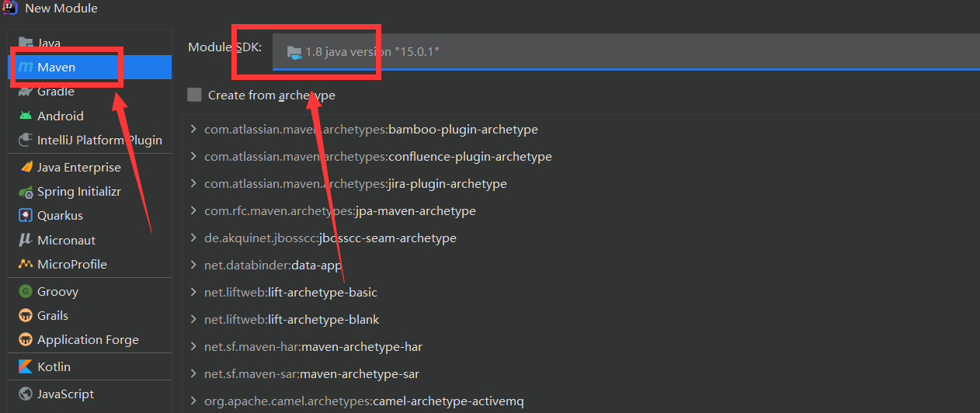The height and width of the screenshot is (413, 980).
Task: Expand bamboo-plugin-archetype entry
Action: tap(193, 129)
